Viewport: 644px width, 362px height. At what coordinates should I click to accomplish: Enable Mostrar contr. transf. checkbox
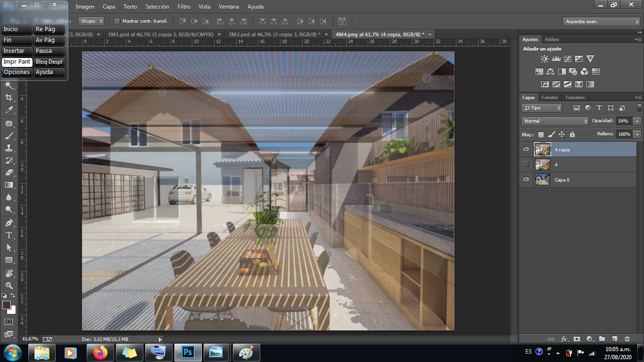pyautogui.click(x=117, y=21)
